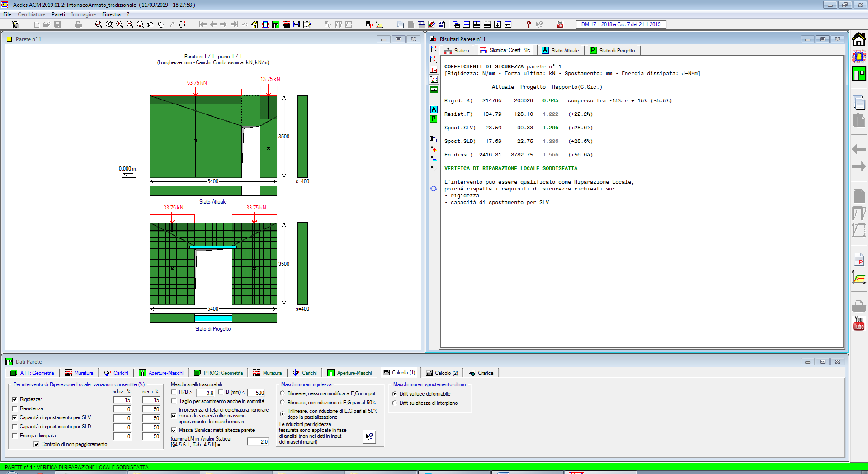Click the four-arrow move icon in toolbar
Image resolution: width=868 pixels, height=474 pixels.
182,24
